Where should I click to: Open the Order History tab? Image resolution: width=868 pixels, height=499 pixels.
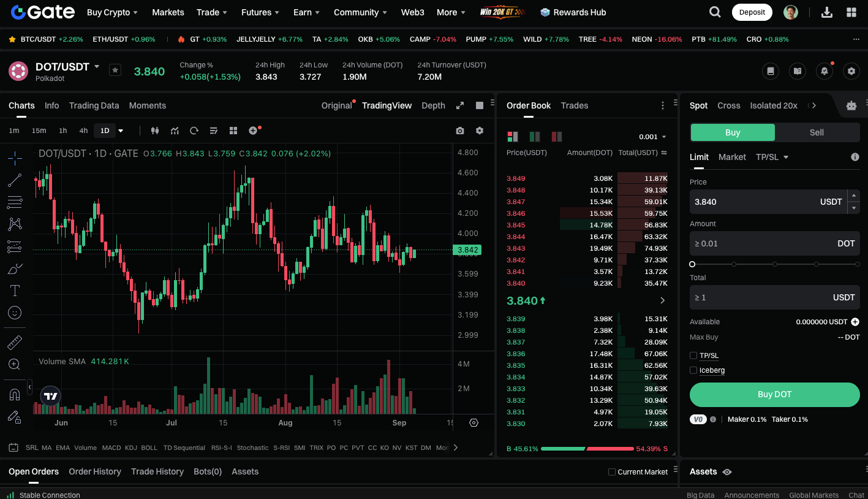click(95, 471)
